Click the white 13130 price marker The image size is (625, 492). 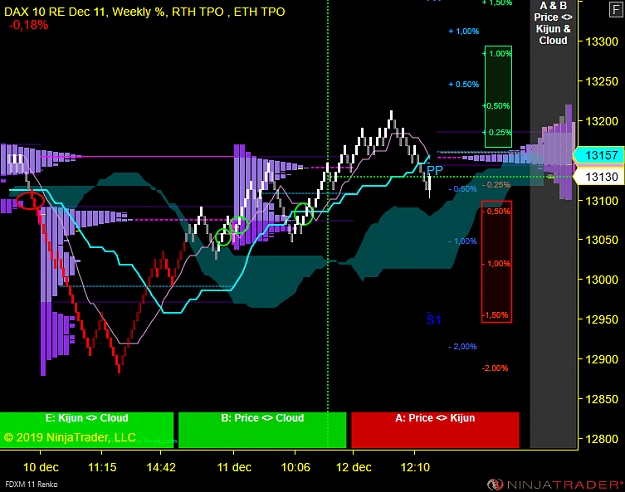(599, 176)
